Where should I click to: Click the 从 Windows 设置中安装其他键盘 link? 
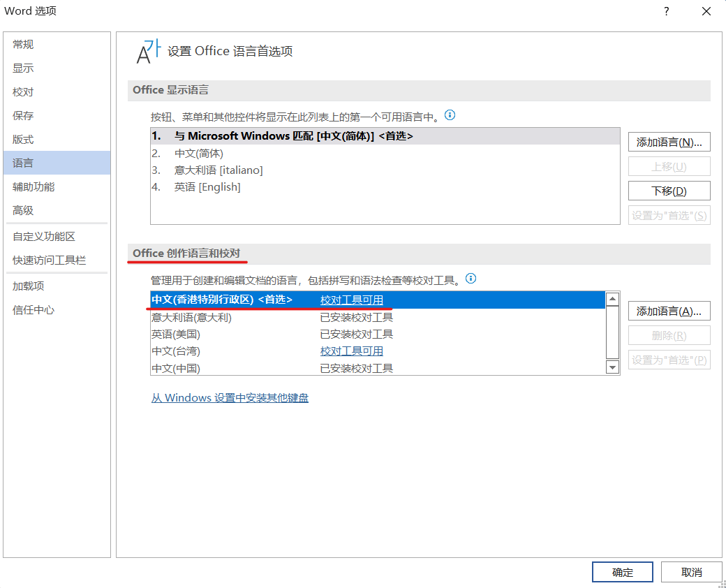coord(229,397)
